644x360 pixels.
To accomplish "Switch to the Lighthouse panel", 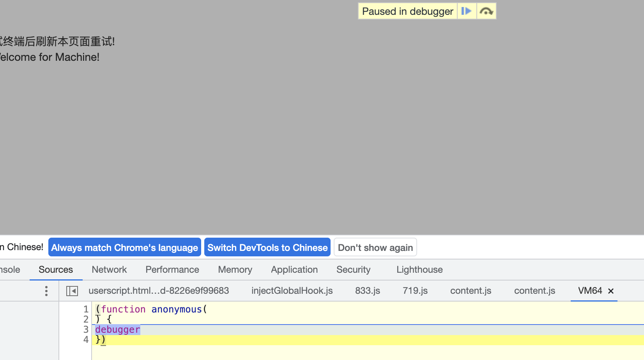I will [x=419, y=270].
